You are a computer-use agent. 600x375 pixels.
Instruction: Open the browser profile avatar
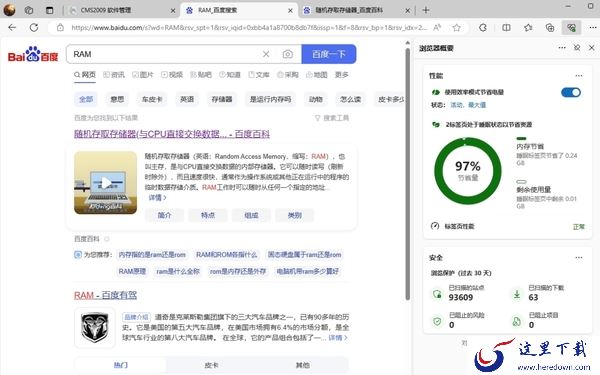[x=9, y=10]
